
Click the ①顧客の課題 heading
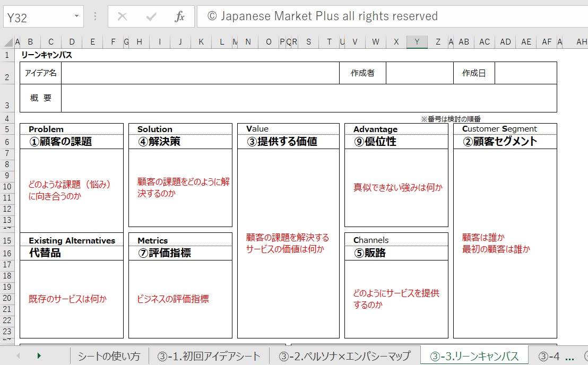pyautogui.click(x=60, y=141)
